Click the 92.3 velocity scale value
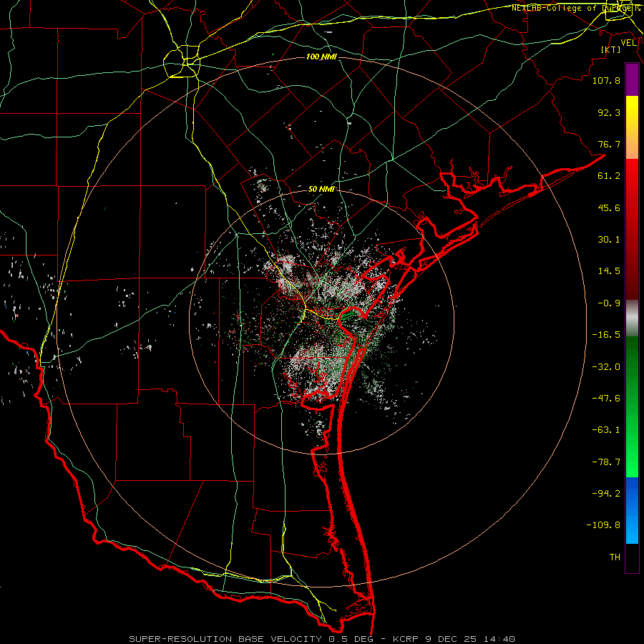The image size is (644, 644). click(x=609, y=112)
